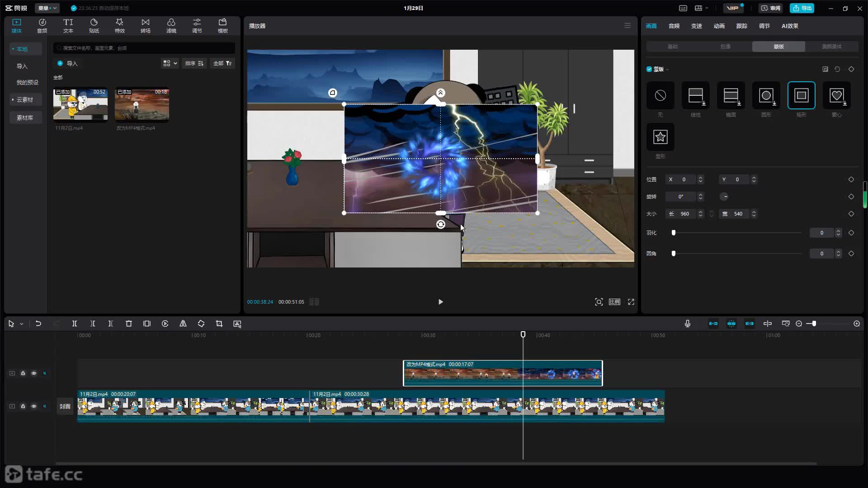Mute the main video track
The height and width of the screenshot is (488, 868).
click(x=45, y=406)
